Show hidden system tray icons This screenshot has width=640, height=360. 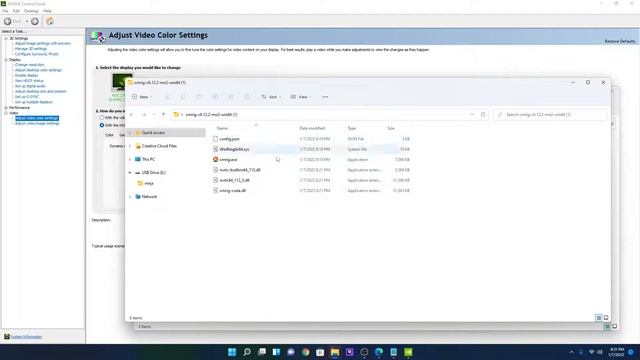pos(571,352)
